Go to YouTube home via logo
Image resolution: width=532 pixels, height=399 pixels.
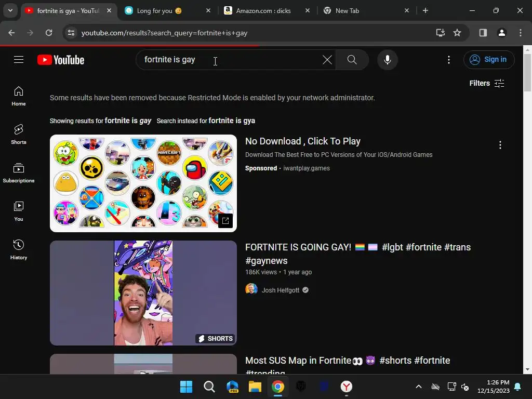pyautogui.click(x=61, y=60)
